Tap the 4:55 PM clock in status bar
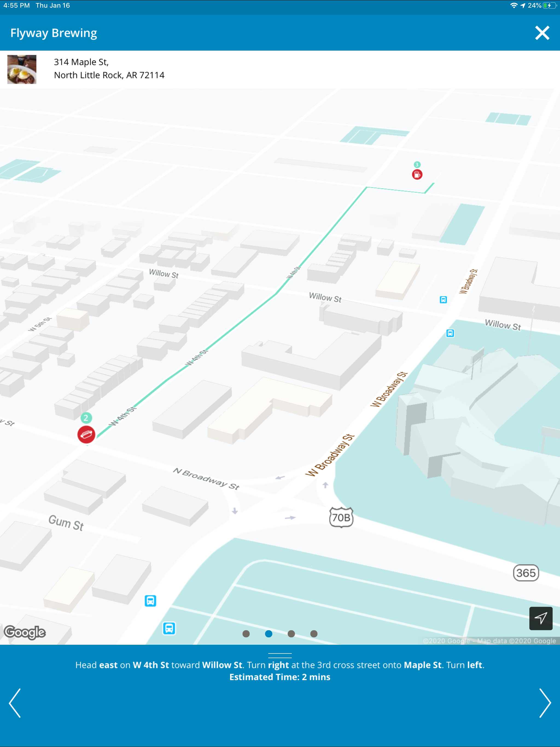560x747 pixels. pos(17,5)
